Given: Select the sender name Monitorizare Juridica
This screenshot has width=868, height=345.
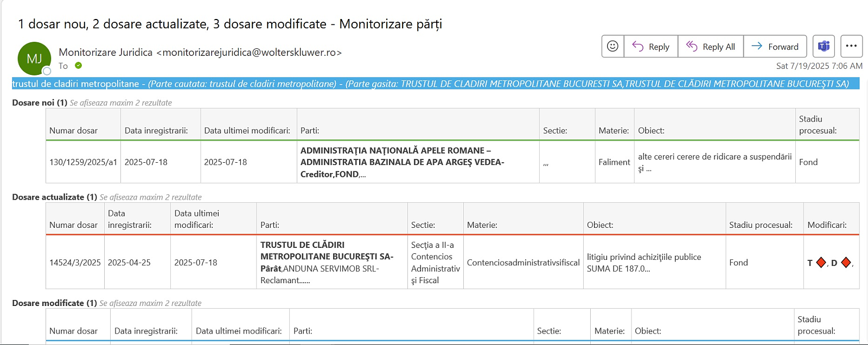Looking at the screenshot, I should tap(106, 53).
